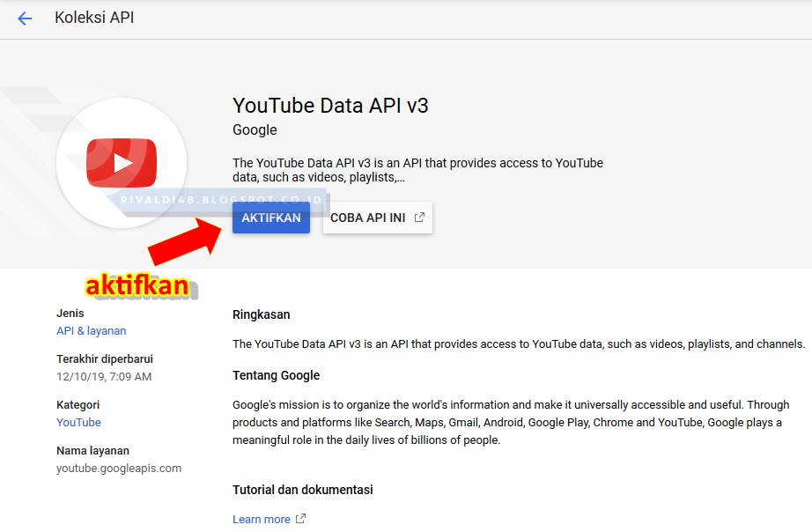Click the YouTube play button logo

coord(123,162)
